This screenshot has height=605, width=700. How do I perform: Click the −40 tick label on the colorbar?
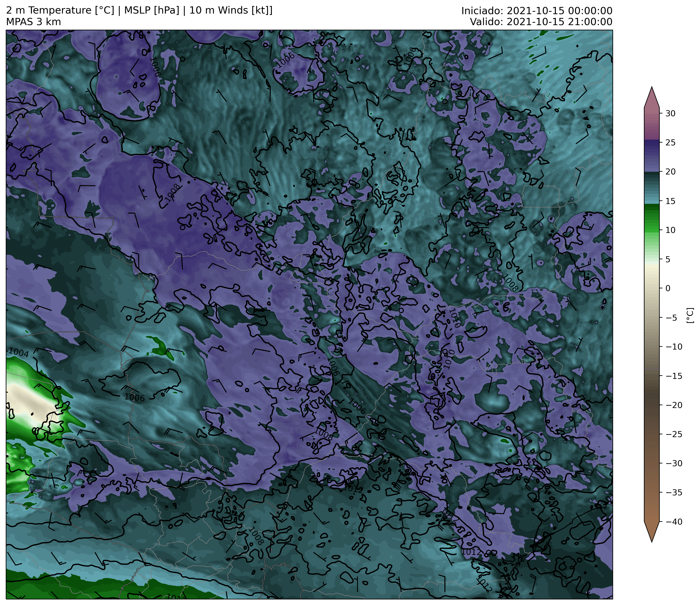click(674, 522)
